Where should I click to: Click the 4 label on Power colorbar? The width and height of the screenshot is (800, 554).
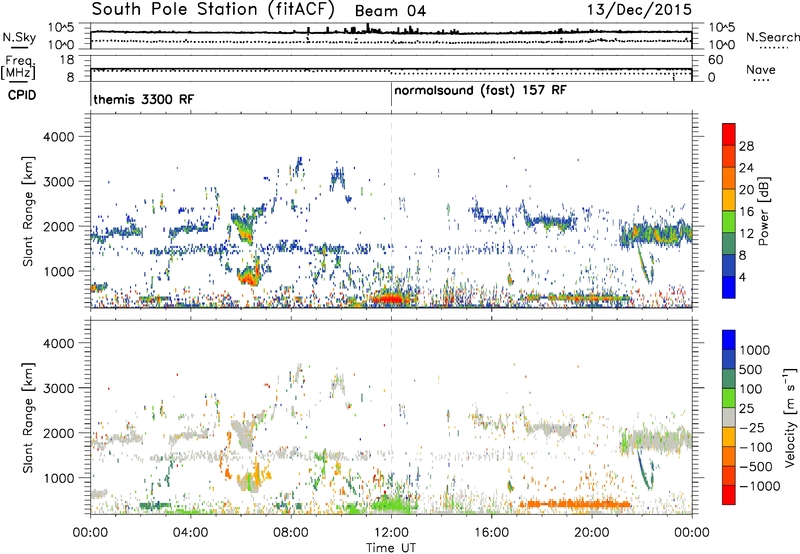[742, 278]
